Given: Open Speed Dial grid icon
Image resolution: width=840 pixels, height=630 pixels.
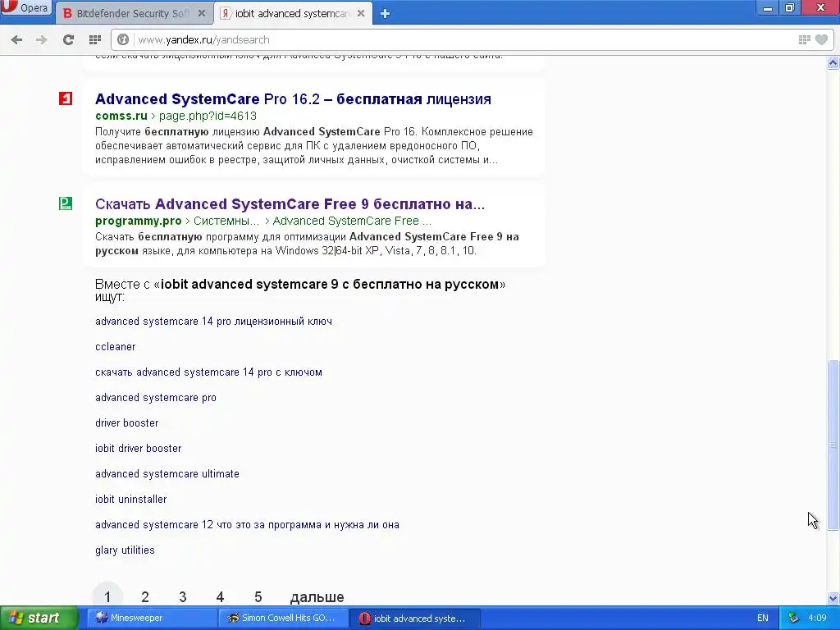Looking at the screenshot, I should click(95, 39).
